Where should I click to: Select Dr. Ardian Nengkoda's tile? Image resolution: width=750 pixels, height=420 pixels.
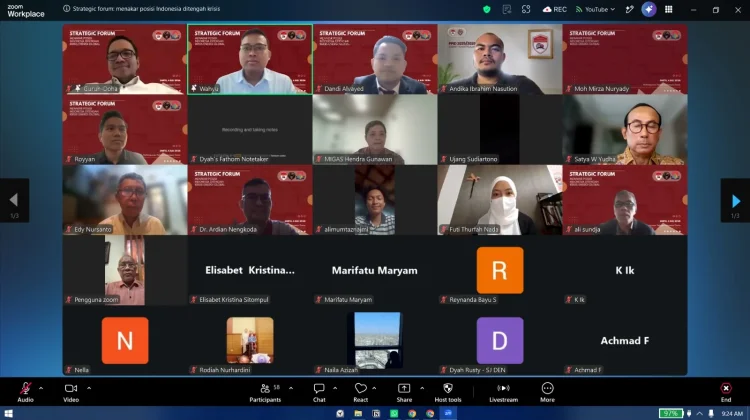[x=250, y=200]
